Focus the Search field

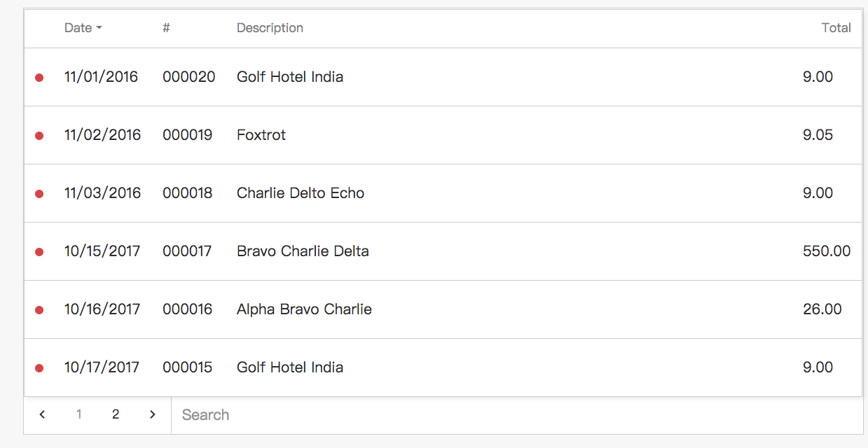coord(517,415)
